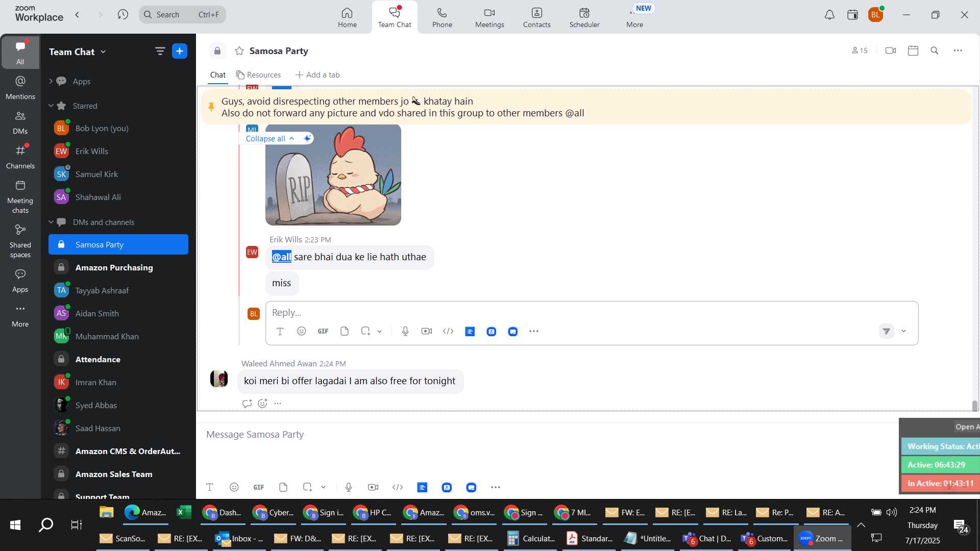Record a video message in the reply toolbar

point(427,331)
